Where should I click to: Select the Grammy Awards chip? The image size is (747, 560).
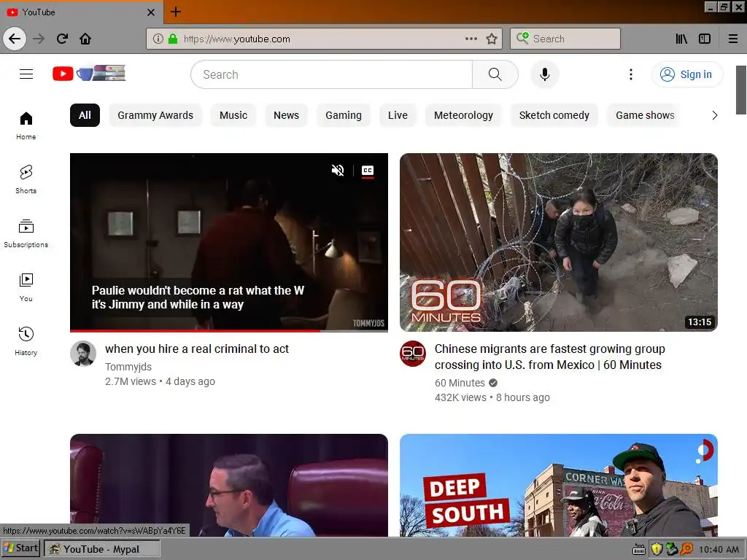(155, 115)
